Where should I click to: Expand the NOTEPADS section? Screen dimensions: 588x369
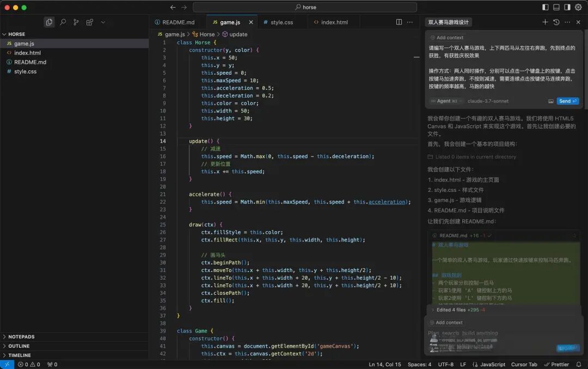point(75,337)
